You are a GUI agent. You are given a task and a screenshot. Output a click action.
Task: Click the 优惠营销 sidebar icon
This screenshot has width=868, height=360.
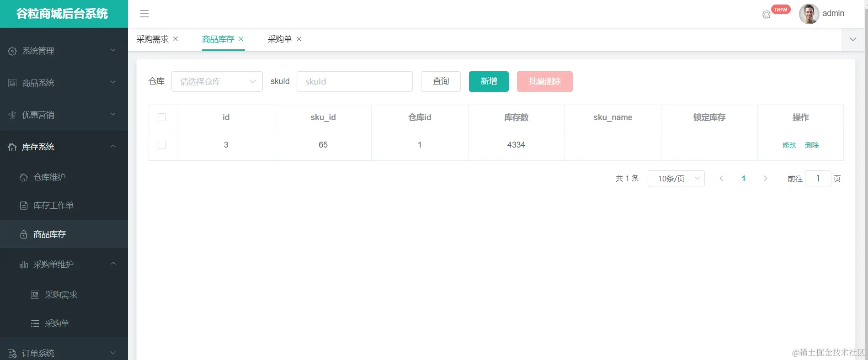tap(12, 115)
